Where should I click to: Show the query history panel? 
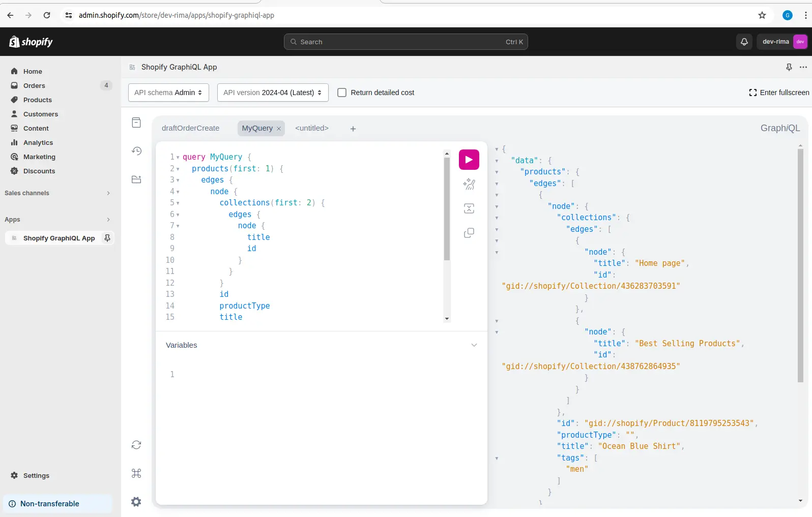136,151
